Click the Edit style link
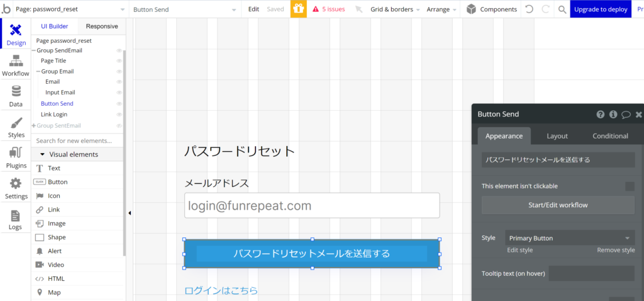 tap(520, 250)
